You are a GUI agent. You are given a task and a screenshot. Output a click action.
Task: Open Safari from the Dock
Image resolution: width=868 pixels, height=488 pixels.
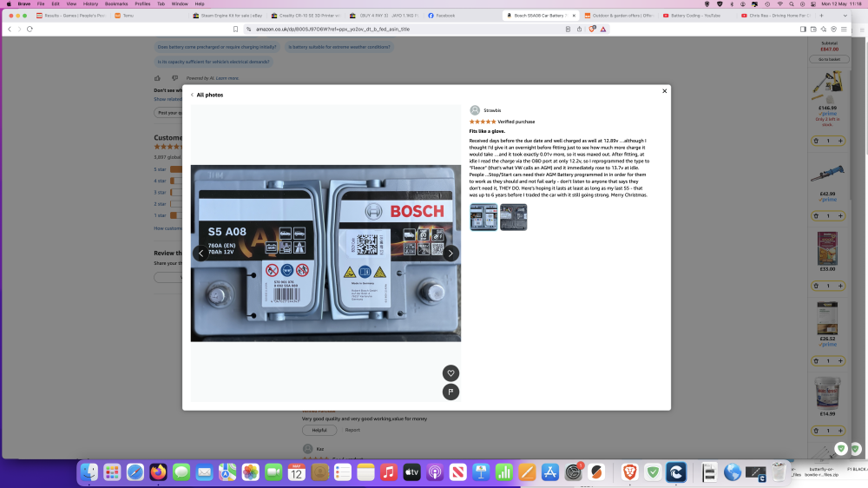[135, 472]
